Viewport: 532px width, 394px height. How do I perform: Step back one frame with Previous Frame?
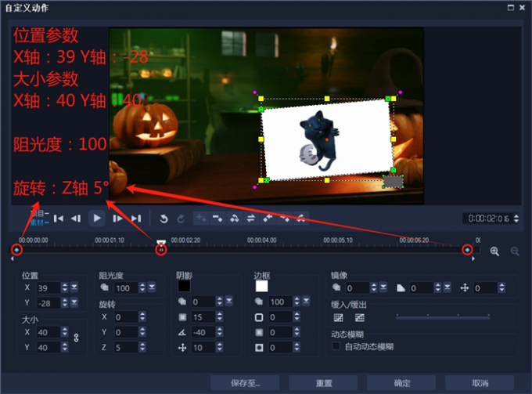[76, 219]
